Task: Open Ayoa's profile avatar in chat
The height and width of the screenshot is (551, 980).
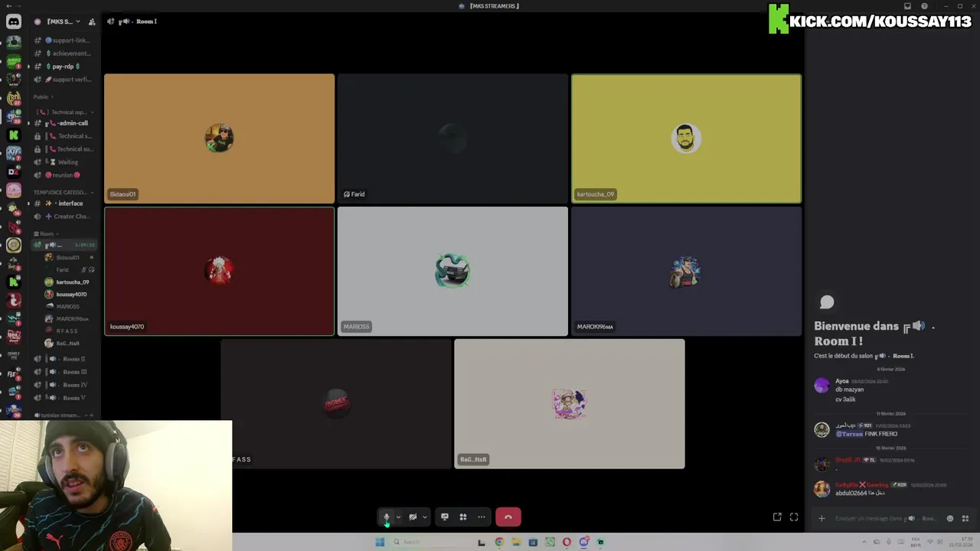Action: [822, 386]
